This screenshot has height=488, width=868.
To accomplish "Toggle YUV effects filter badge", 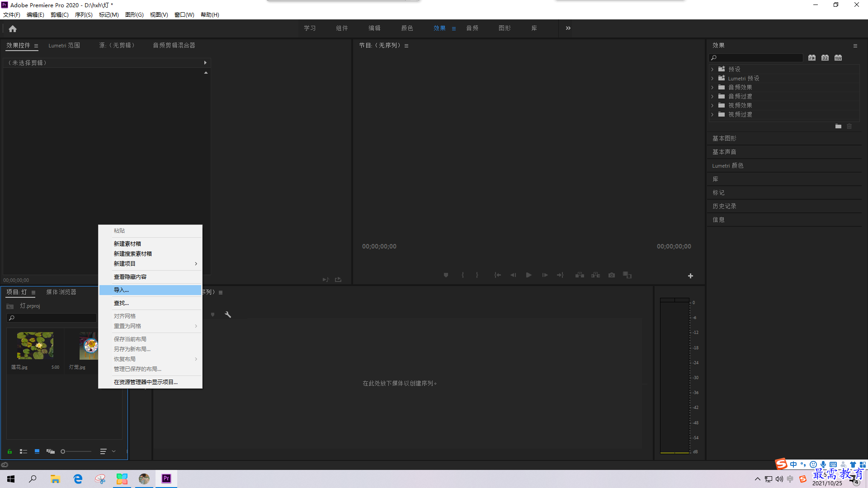I will point(838,58).
